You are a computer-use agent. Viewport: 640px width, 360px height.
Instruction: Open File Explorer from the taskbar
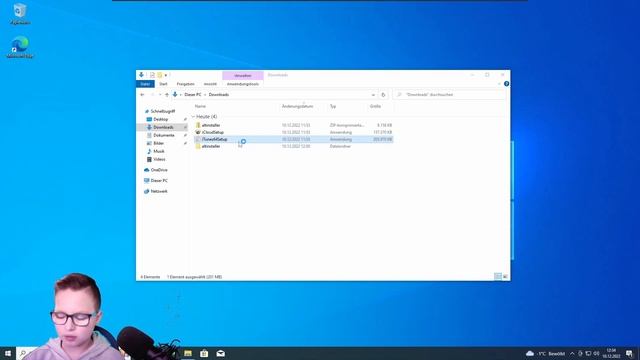click(188, 353)
